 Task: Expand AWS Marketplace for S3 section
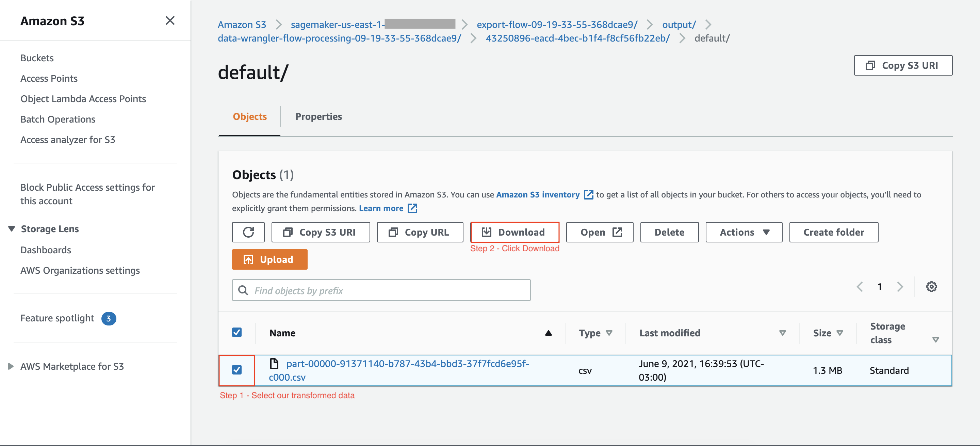pos(11,366)
